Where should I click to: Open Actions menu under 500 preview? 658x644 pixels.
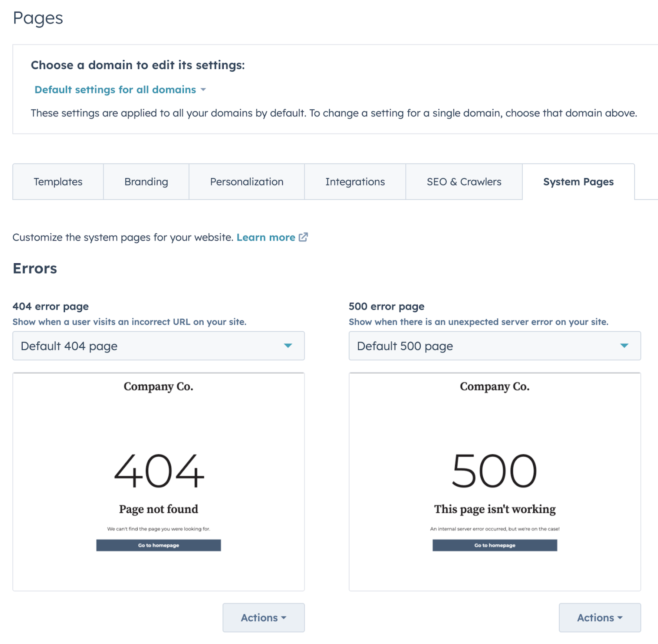point(600,618)
